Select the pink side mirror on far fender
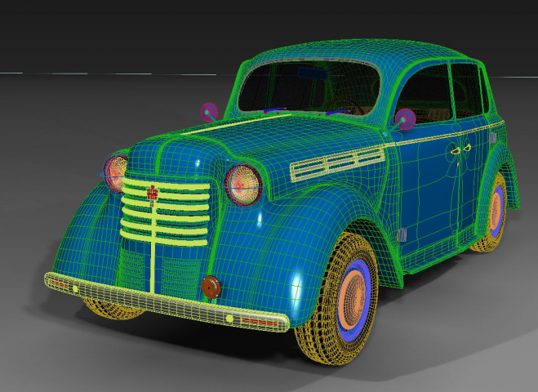Screen dimensions: 538x392 pyautogui.click(x=209, y=112)
